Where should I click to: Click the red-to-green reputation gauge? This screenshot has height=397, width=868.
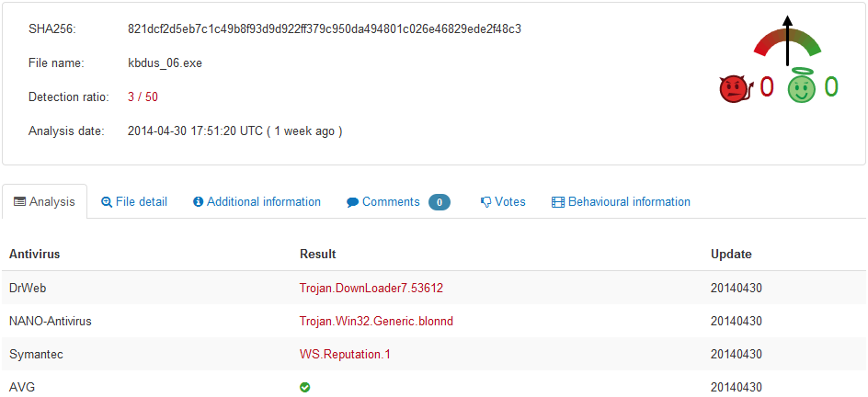pyautogui.click(x=787, y=41)
